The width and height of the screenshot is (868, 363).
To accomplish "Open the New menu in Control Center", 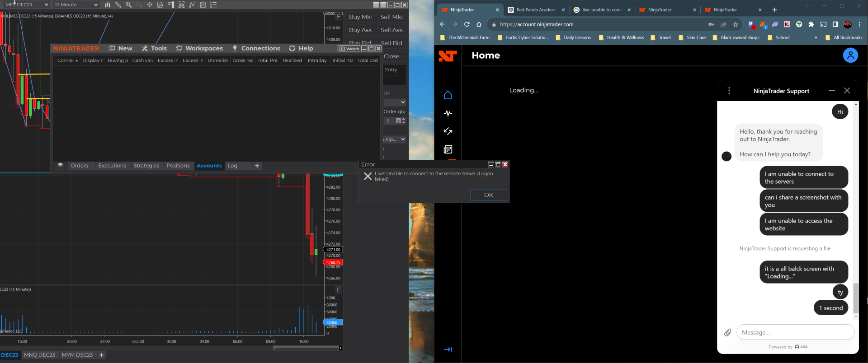I will 121,48.
